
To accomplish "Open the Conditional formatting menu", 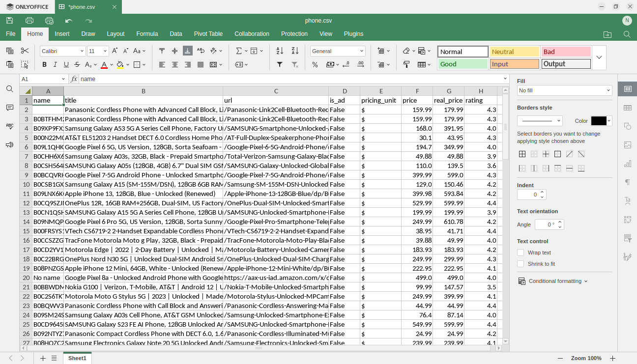I will tap(553, 281).
